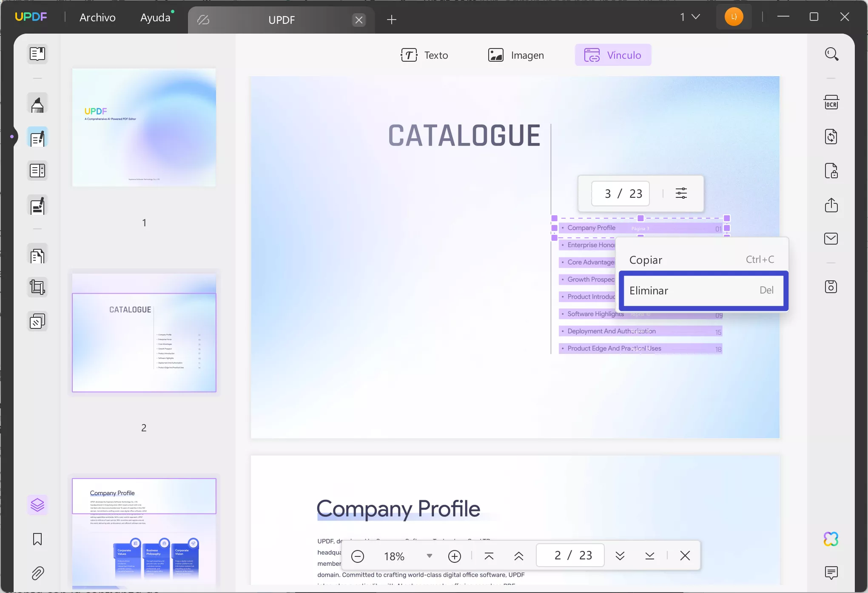Open the Reader mode icon in left sidebar
This screenshot has height=593, width=868.
coord(37,54)
